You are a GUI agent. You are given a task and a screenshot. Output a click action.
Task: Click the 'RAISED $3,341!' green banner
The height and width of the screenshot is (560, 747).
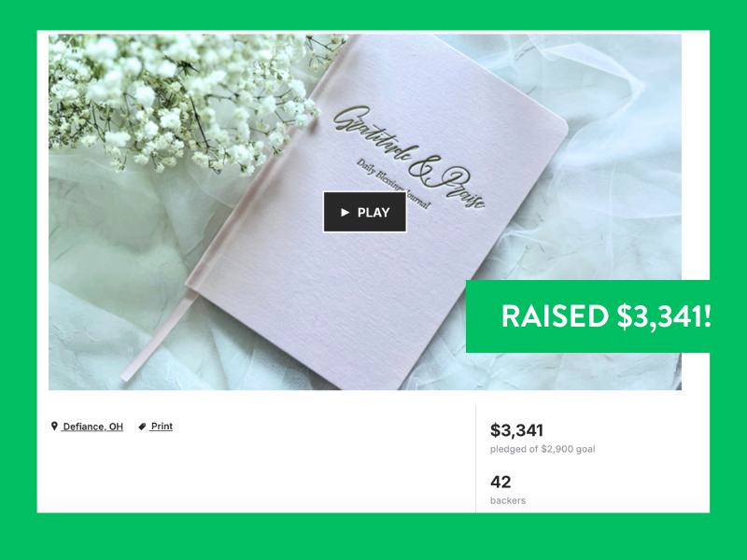pos(588,316)
